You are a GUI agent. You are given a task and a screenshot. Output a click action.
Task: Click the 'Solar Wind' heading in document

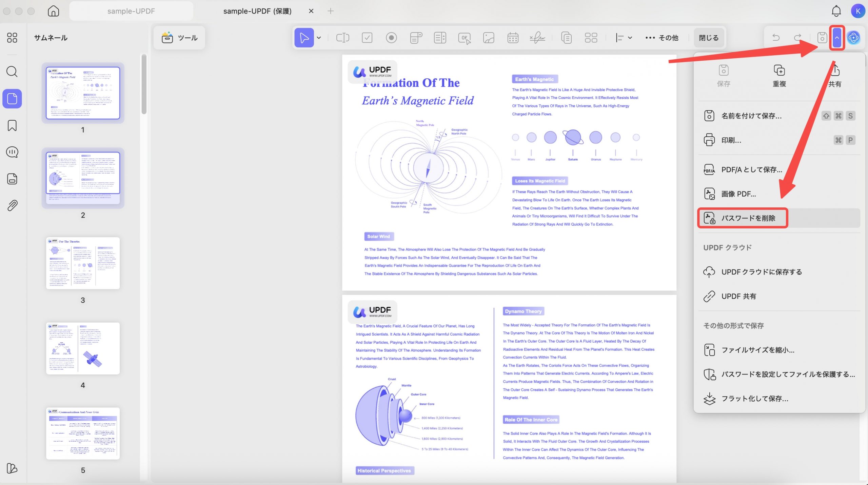tap(378, 237)
